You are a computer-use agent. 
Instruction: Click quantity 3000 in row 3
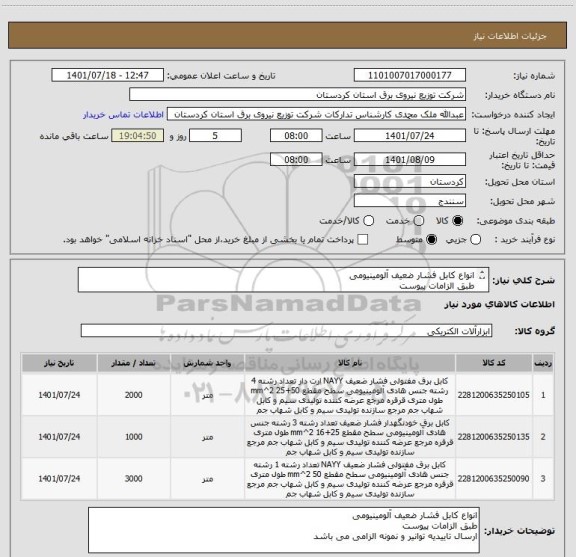(x=134, y=479)
